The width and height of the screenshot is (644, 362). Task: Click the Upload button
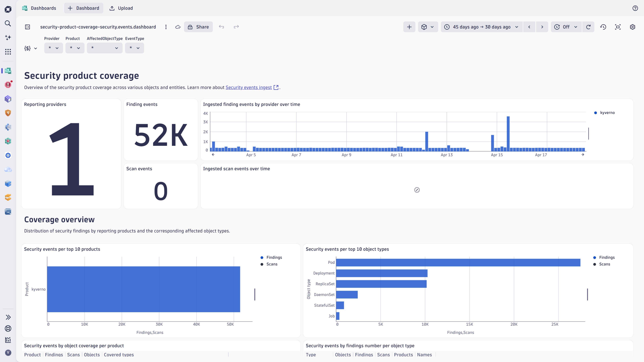coord(121,8)
